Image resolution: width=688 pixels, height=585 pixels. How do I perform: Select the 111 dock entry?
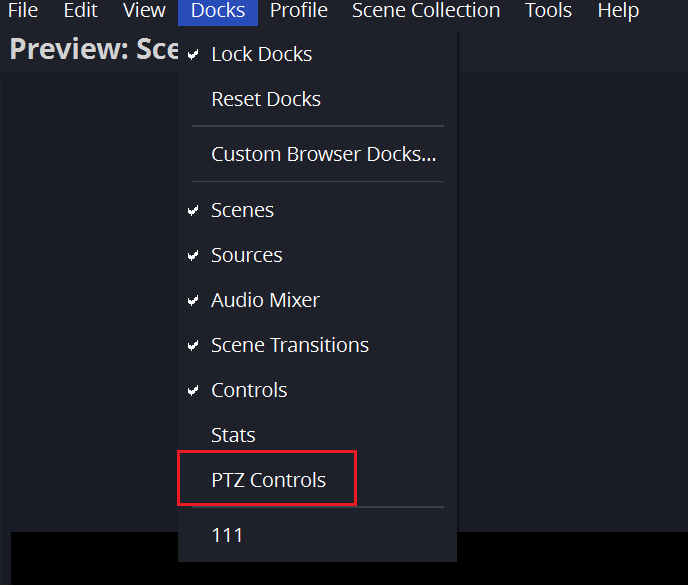click(227, 535)
